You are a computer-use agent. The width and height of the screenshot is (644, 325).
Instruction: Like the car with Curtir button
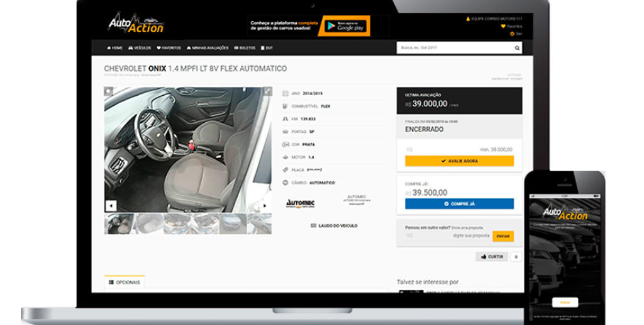pos(492,256)
